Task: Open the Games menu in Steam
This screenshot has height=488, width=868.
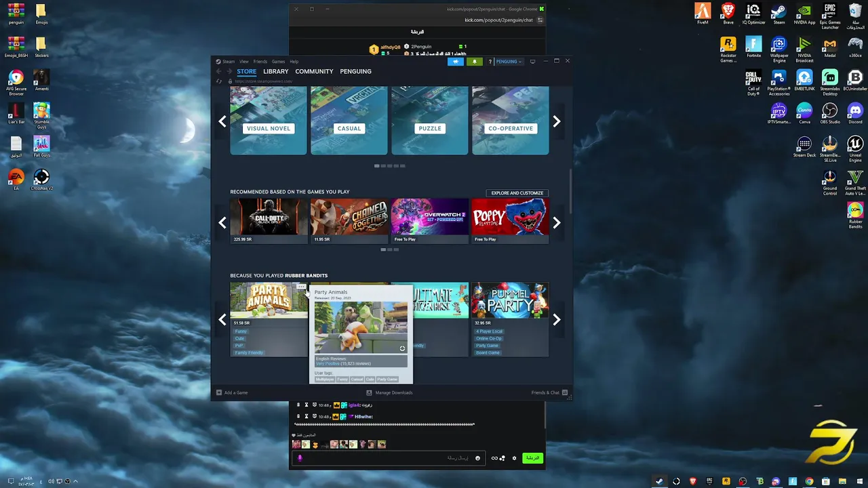Action: click(278, 62)
